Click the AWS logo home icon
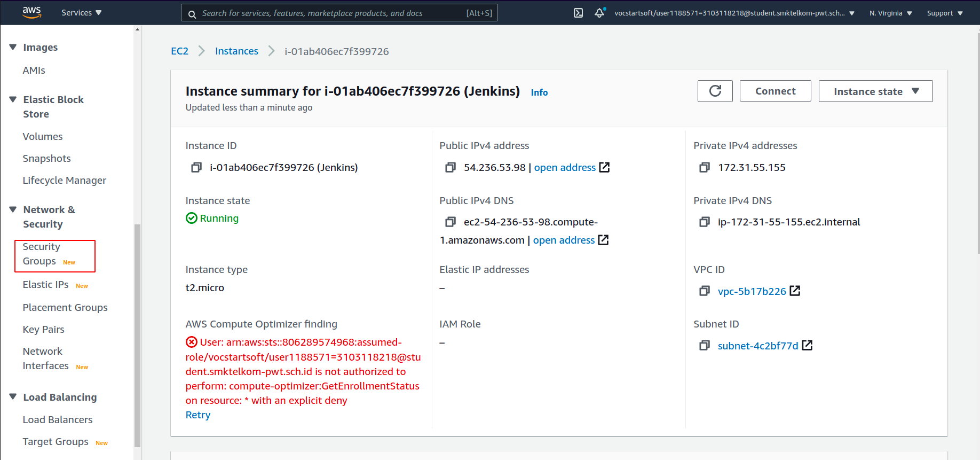The width and height of the screenshot is (980, 460). coord(32,13)
